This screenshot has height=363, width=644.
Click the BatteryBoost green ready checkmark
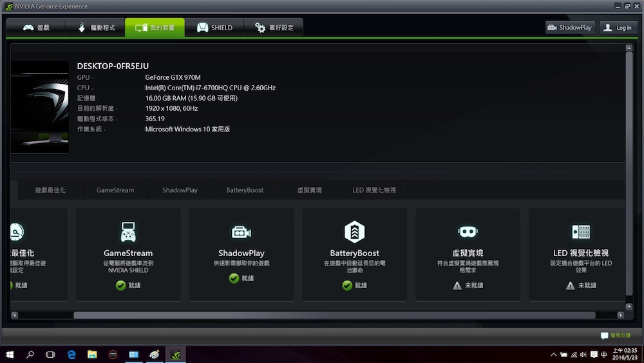point(347,285)
